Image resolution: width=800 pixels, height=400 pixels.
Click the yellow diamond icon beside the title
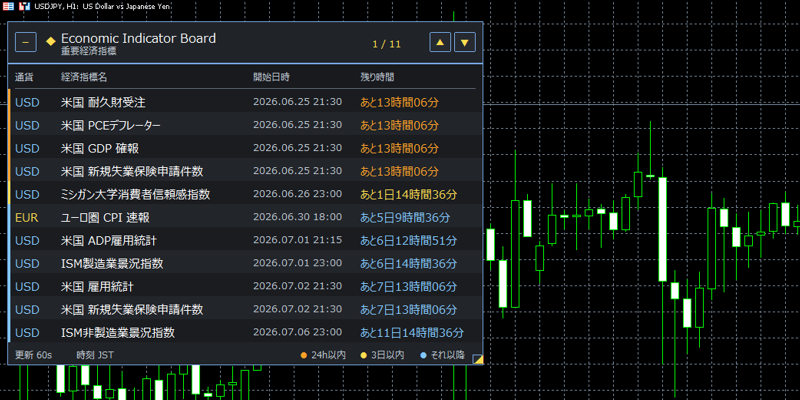point(51,41)
